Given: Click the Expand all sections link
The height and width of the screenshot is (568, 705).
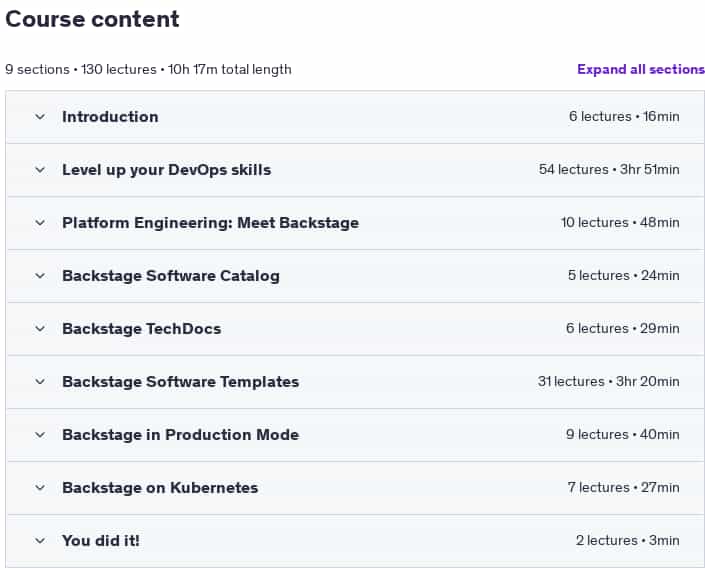Looking at the screenshot, I should (x=641, y=69).
